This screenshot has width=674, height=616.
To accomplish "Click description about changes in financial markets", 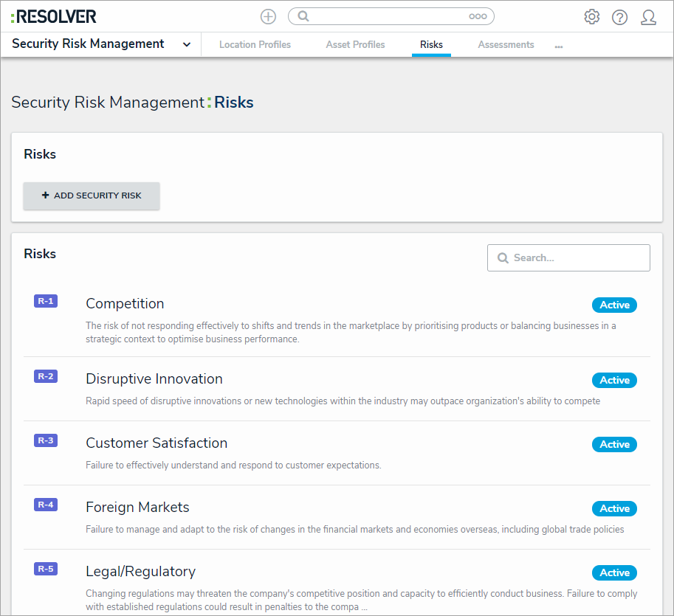I will [x=354, y=529].
